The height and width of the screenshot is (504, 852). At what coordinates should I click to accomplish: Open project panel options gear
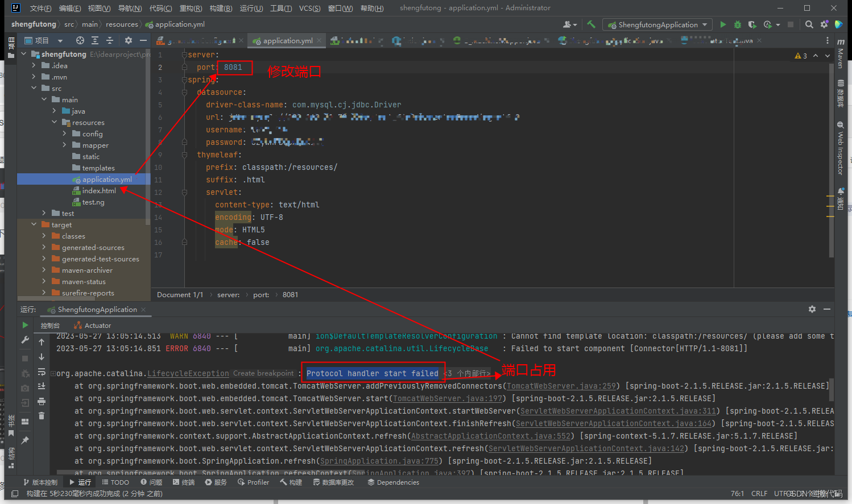click(x=129, y=40)
